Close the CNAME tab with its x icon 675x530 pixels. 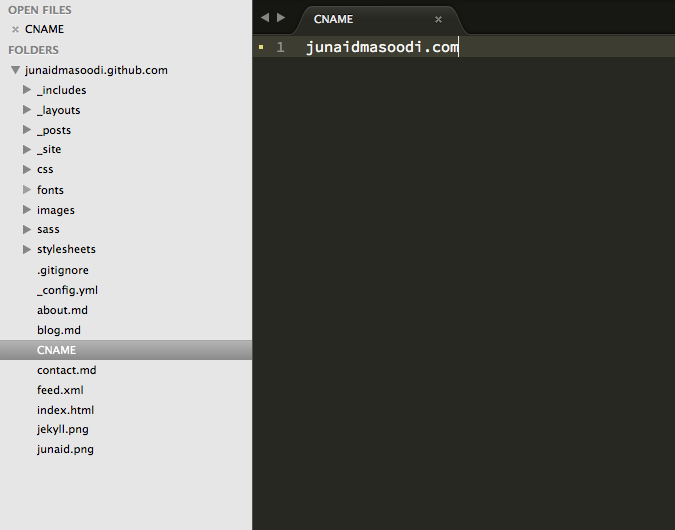(x=438, y=19)
